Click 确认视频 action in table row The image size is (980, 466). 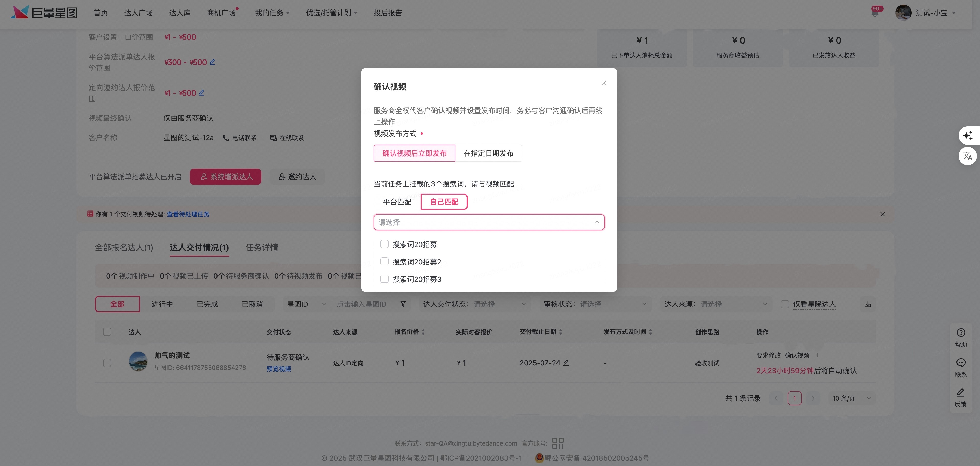(797, 355)
